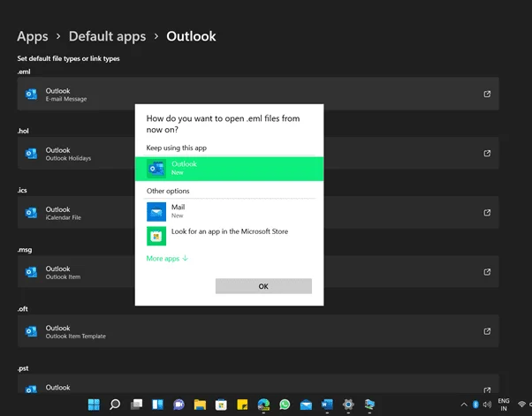
Task: Click Outlook Holidays row for .hol
Action: click(x=258, y=154)
